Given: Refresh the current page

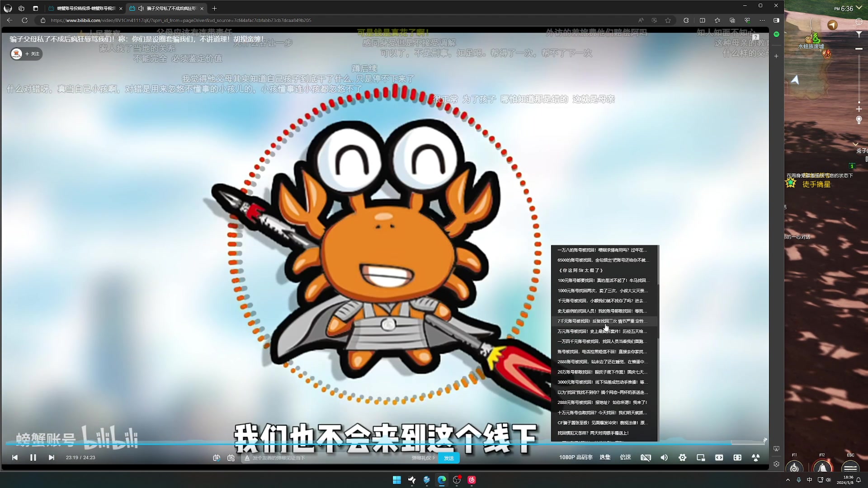Looking at the screenshot, I should (25, 20).
